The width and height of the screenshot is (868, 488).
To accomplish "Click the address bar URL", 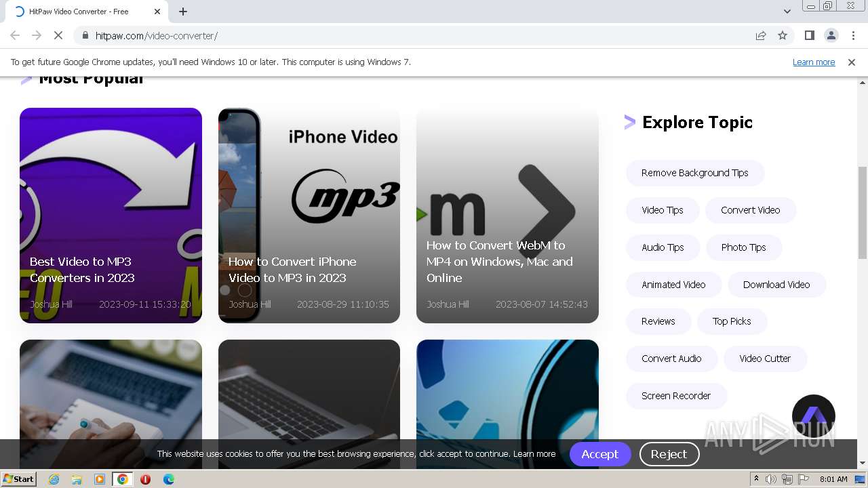I will click(x=157, y=35).
